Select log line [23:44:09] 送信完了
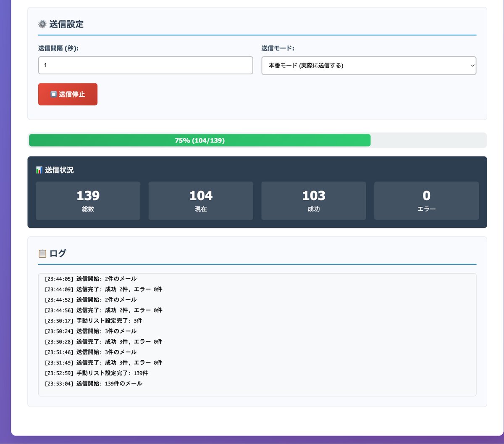Viewport: 504px width, 444px height. (103, 289)
